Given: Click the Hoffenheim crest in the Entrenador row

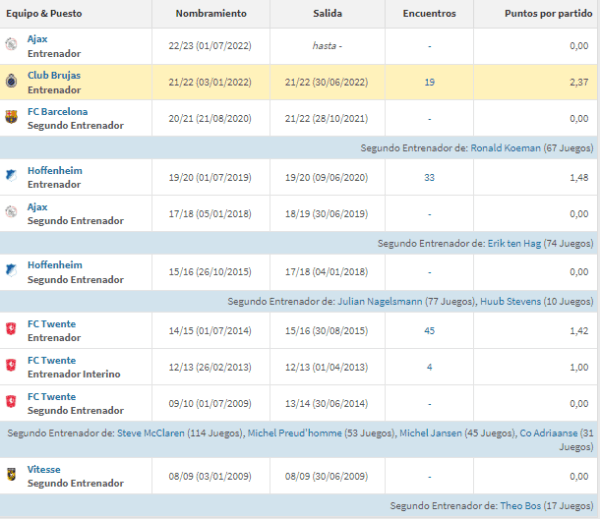Looking at the screenshot, I should click(11, 176).
